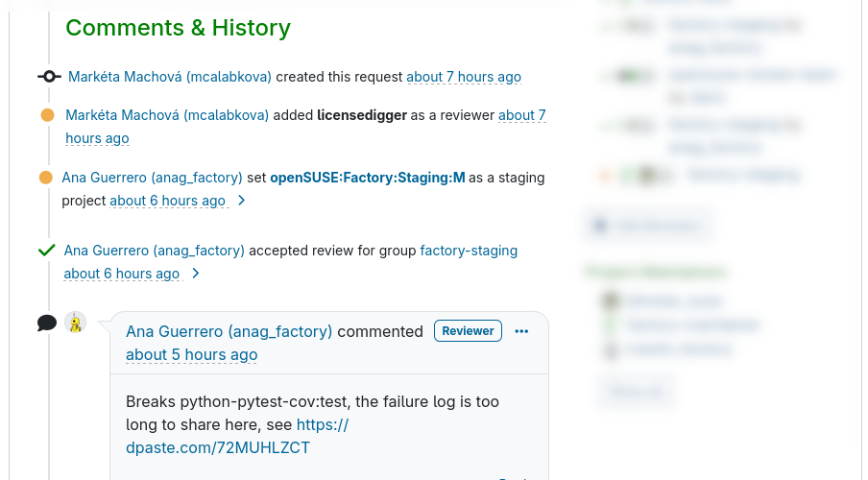Viewport: 868px width, 480px height.
Task: Expand details of the staging project entry
Action: point(242,201)
